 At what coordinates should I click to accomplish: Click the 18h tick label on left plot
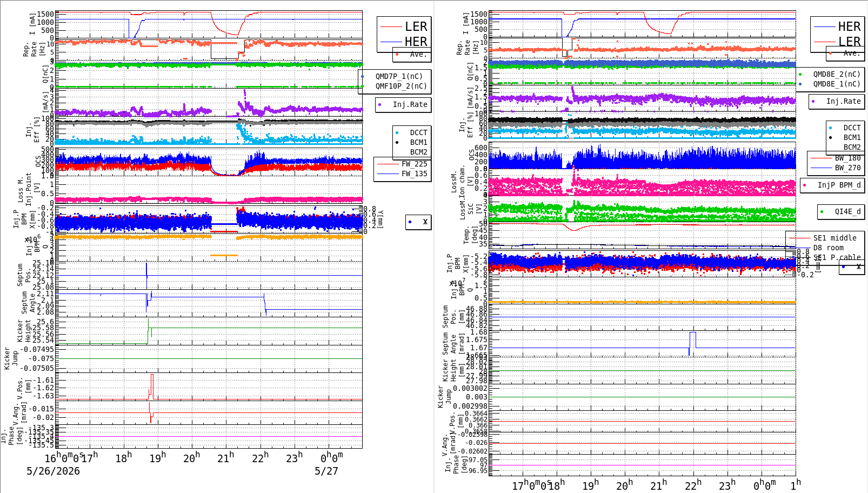coord(124,458)
